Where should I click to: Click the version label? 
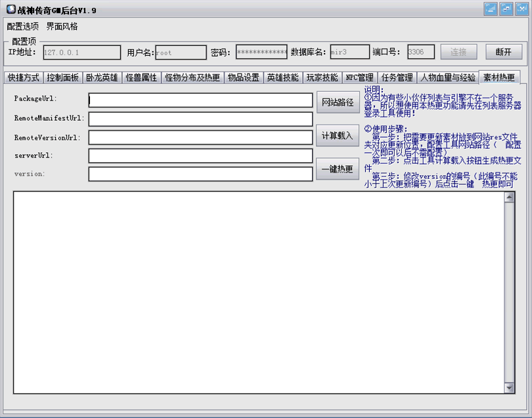(x=30, y=174)
